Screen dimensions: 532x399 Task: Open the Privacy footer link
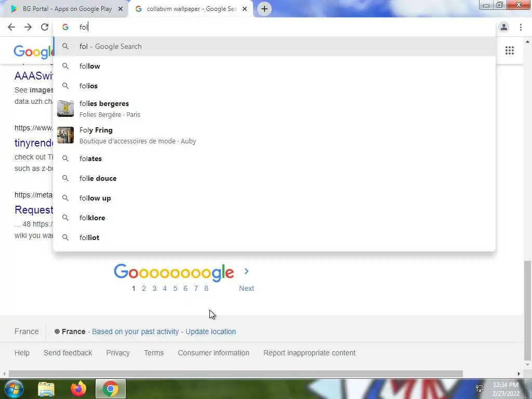[x=118, y=353]
